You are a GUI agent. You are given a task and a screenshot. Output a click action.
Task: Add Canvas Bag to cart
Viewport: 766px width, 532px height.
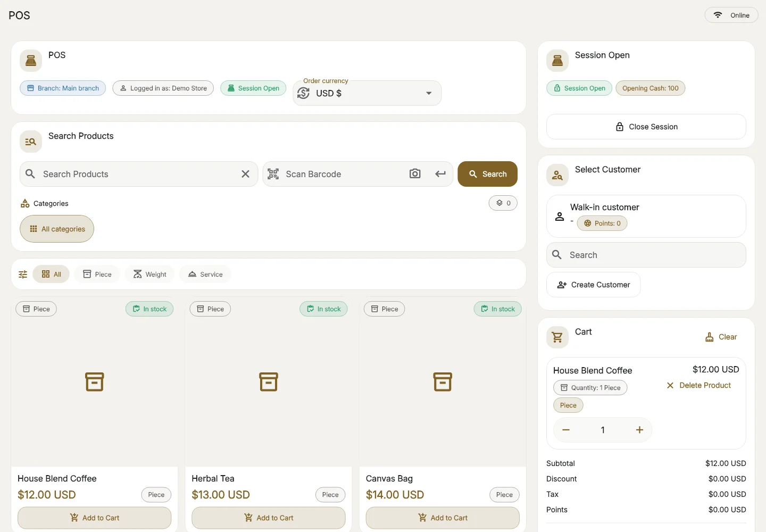(x=443, y=518)
